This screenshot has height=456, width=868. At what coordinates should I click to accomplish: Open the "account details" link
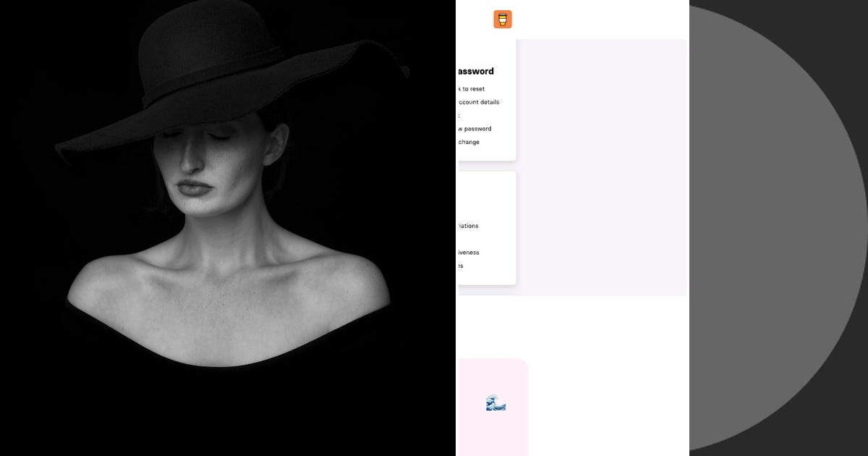477,102
